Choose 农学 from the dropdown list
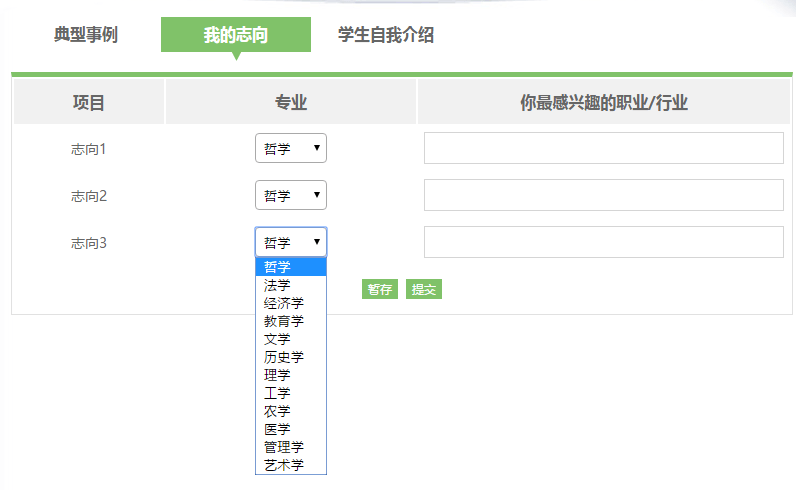This screenshot has height=490, width=796. pyautogui.click(x=291, y=411)
